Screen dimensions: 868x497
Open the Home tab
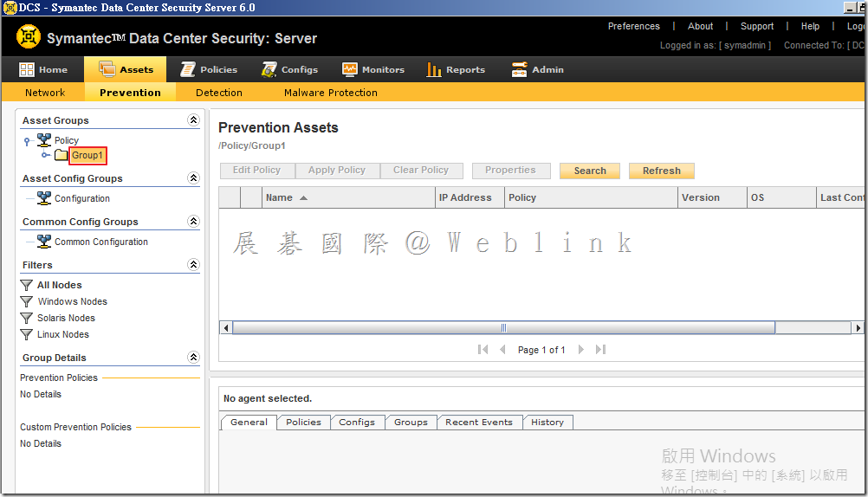(x=43, y=70)
